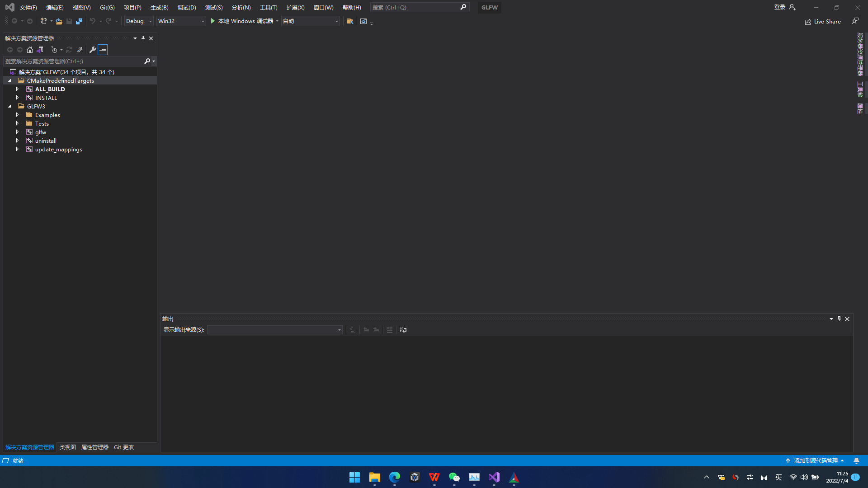
Task: Click Collapse All icon in Solution Explorer
Action: pos(79,50)
